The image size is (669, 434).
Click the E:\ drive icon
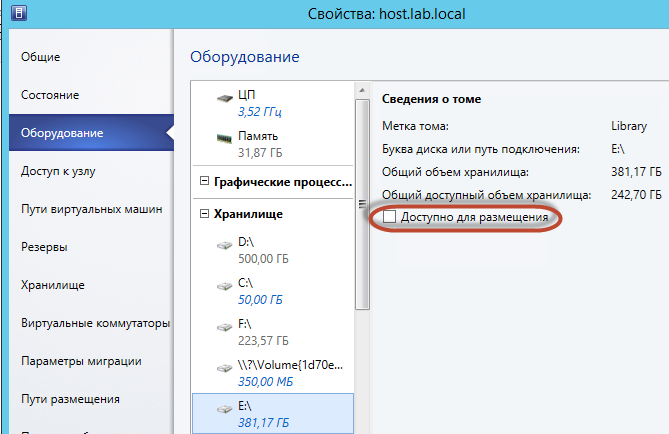223,410
